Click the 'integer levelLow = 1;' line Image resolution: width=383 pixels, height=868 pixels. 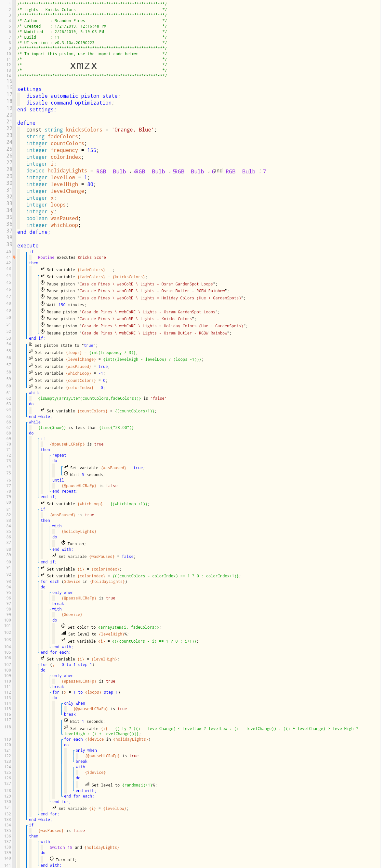coord(58,178)
